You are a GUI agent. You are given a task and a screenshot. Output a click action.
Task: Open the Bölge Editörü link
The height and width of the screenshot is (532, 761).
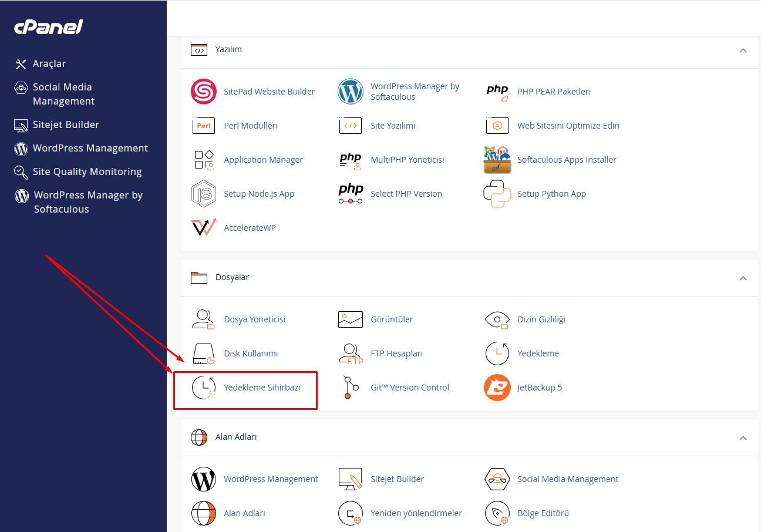pos(543,513)
